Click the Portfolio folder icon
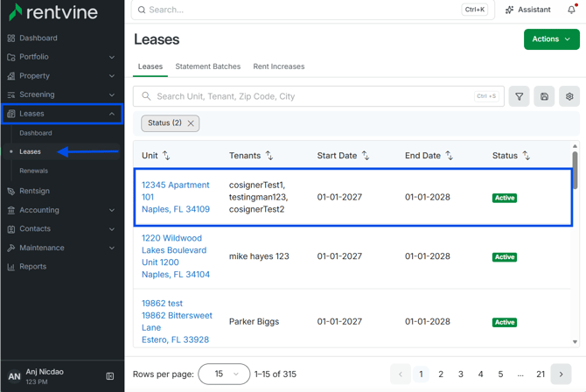The width and height of the screenshot is (586, 392). coord(11,57)
